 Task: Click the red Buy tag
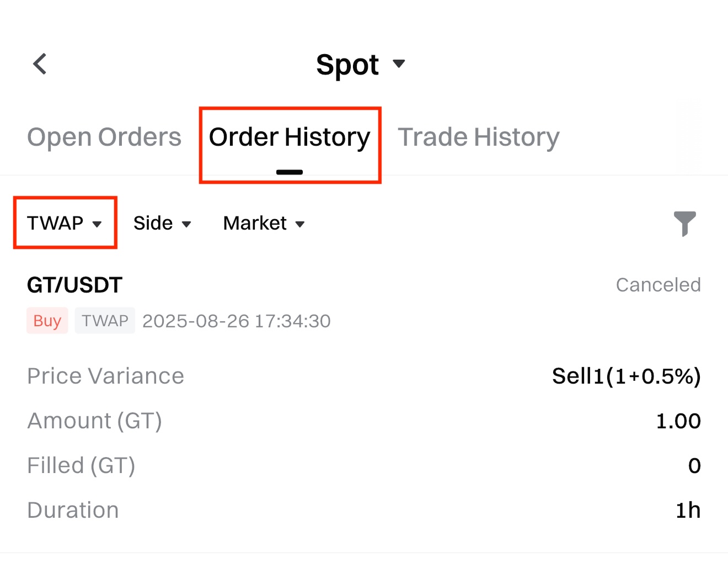pyautogui.click(x=47, y=321)
